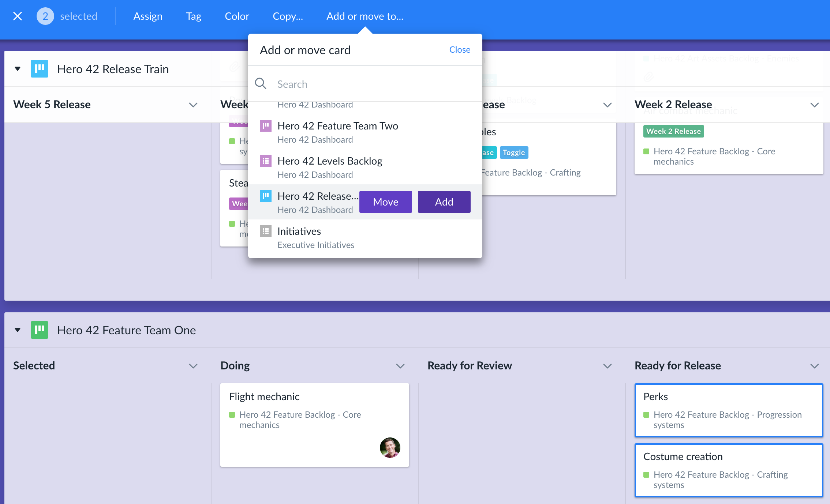Open the Assign menu in the top bar

(x=148, y=16)
